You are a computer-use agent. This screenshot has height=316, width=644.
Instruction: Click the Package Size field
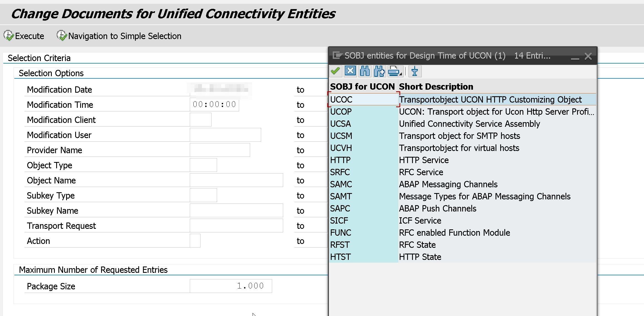(x=231, y=286)
